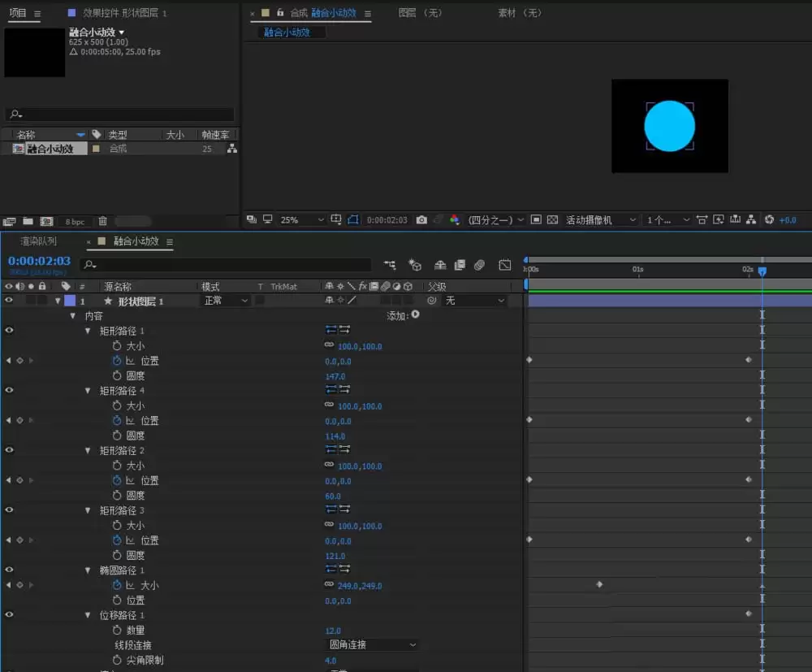Switch to the 渲染队列 tab
This screenshot has height=672, width=812.
pyautogui.click(x=38, y=241)
